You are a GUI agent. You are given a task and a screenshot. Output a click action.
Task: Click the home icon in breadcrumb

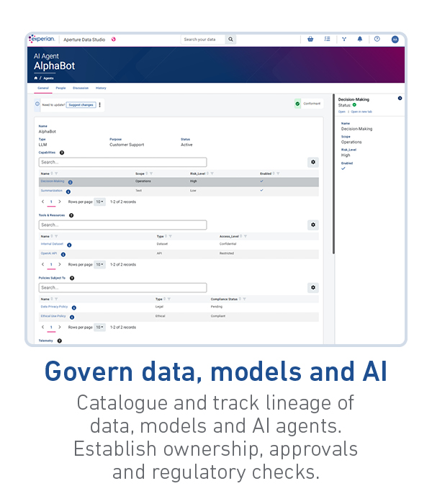(36, 77)
